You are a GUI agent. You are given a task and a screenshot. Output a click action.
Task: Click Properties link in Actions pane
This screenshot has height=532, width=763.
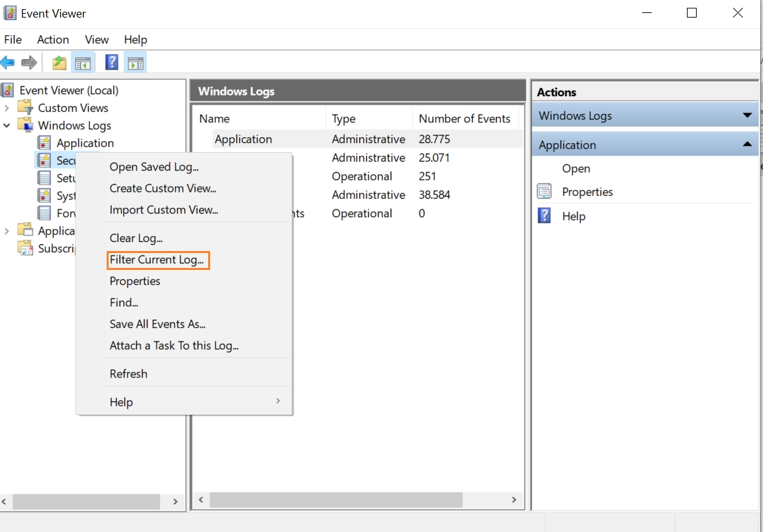click(x=587, y=192)
